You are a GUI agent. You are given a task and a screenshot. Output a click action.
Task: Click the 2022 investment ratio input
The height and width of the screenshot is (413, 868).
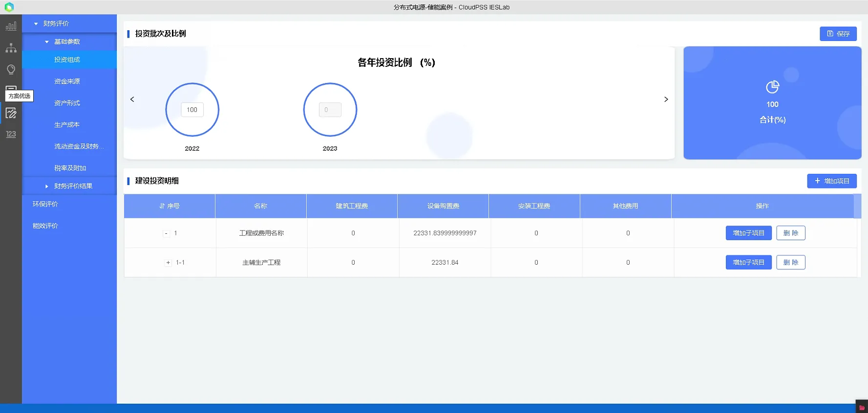coord(192,110)
